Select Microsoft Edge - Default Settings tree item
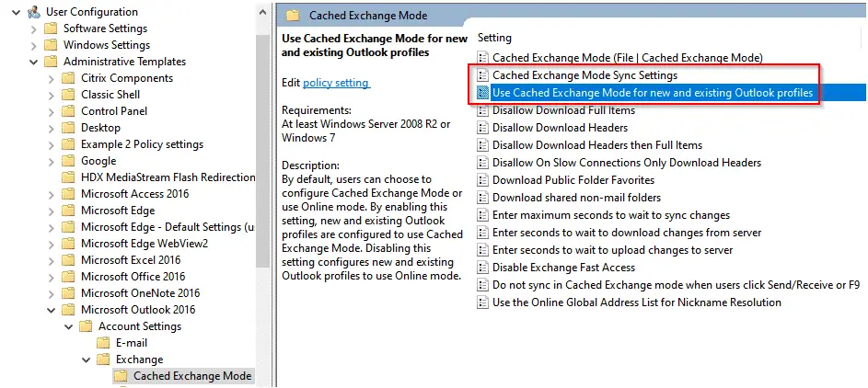This screenshot has height=388, width=868. click(168, 227)
